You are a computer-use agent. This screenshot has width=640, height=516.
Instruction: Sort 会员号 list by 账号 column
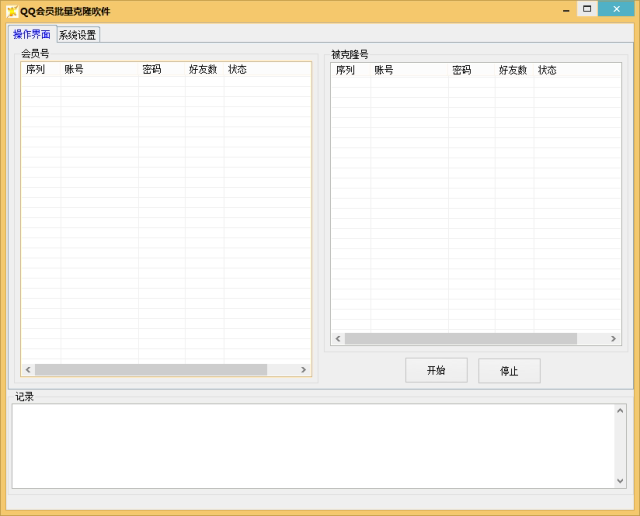coord(100,69)
